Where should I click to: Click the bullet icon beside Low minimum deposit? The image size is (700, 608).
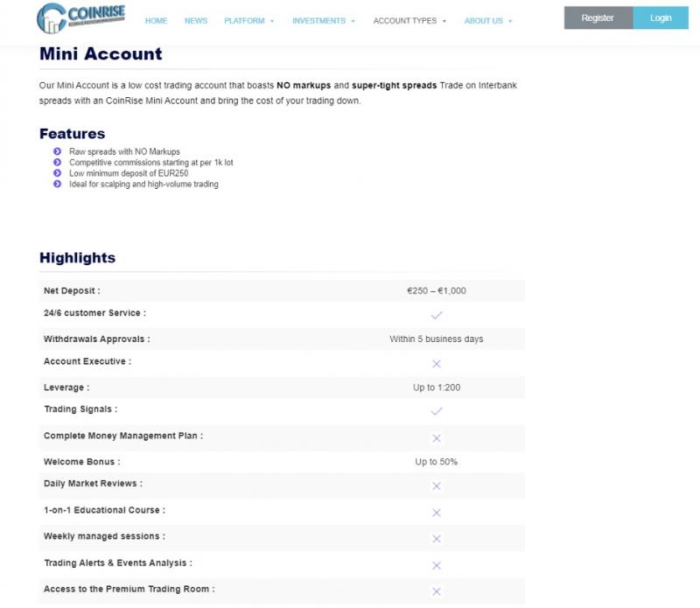[x=57, y=172]
